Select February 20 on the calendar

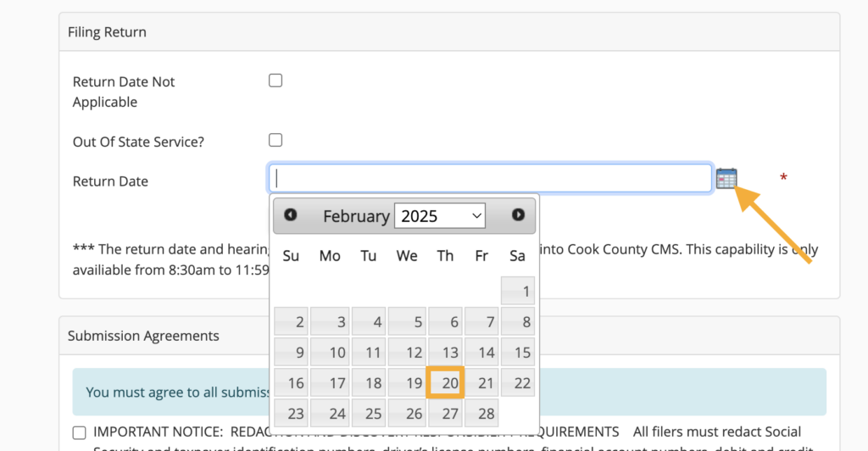point(446,383)
